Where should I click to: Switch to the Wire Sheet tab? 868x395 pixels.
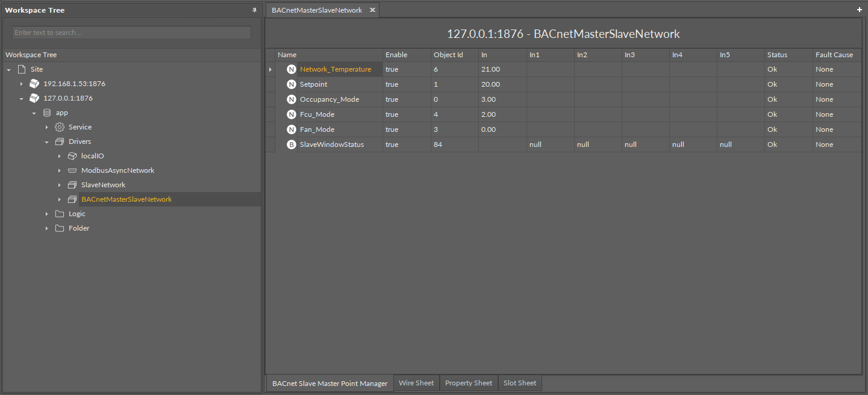click(416, 383)
